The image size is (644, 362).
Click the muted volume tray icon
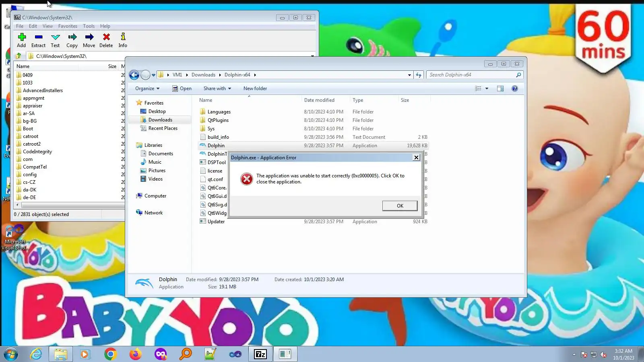click(x=603, y=354)
